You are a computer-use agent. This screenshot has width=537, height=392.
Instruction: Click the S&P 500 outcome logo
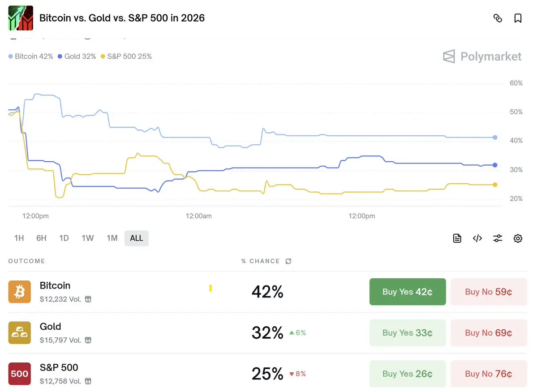click(20, 374)
